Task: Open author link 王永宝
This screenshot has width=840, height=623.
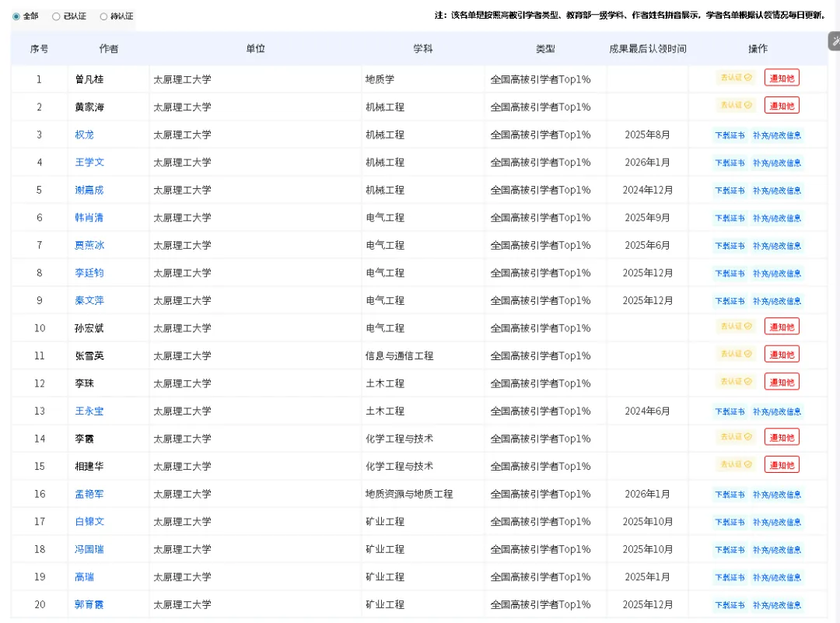Action: 89,411
